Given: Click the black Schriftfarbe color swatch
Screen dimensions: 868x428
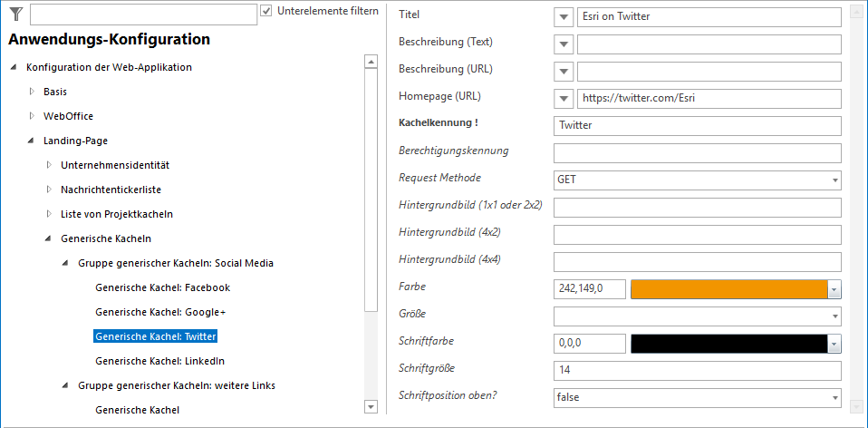Looking at the screenshot, I should [x=728, y=344].
